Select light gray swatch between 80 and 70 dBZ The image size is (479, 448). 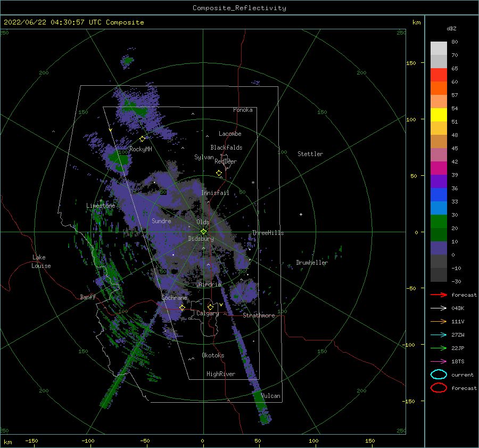point(439,48)
